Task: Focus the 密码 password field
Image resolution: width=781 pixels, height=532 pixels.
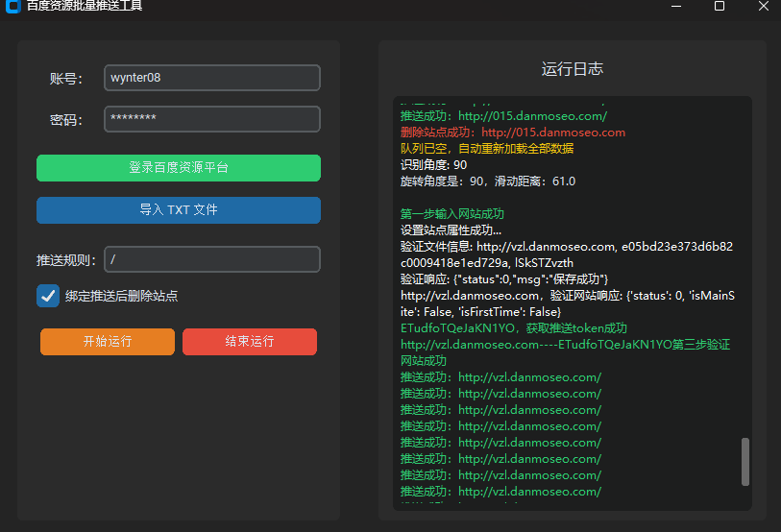Action: click(x=212, y=118)
